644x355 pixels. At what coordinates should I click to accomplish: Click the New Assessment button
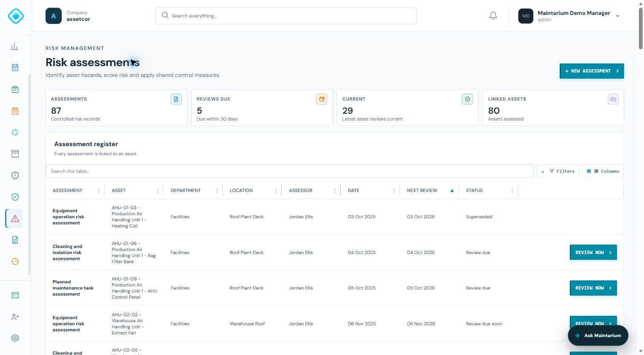[592, 71]
